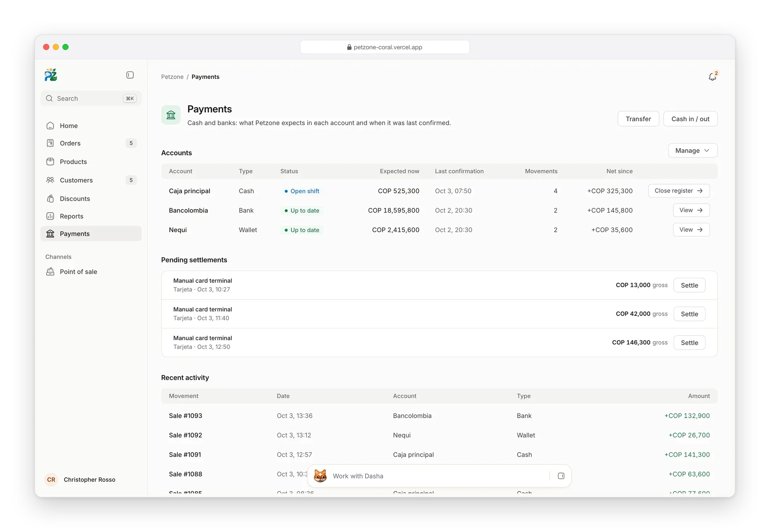Open Reports in the sidebar menu

click(91, 216)
